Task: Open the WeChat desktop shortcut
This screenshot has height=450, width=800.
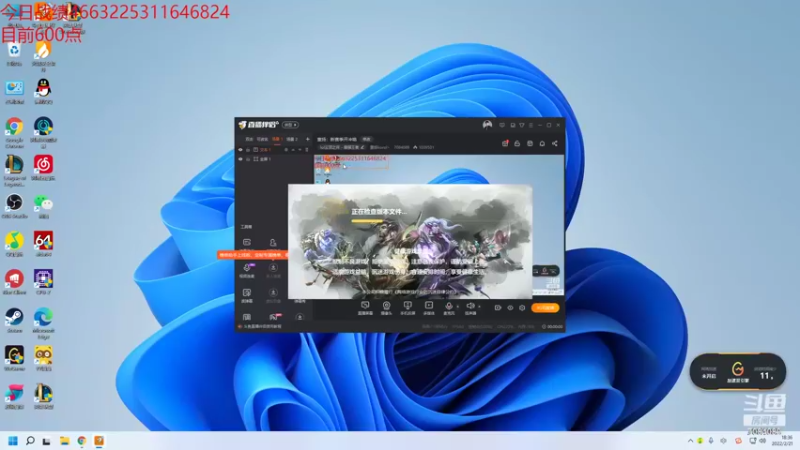Action: pos(43,206)
